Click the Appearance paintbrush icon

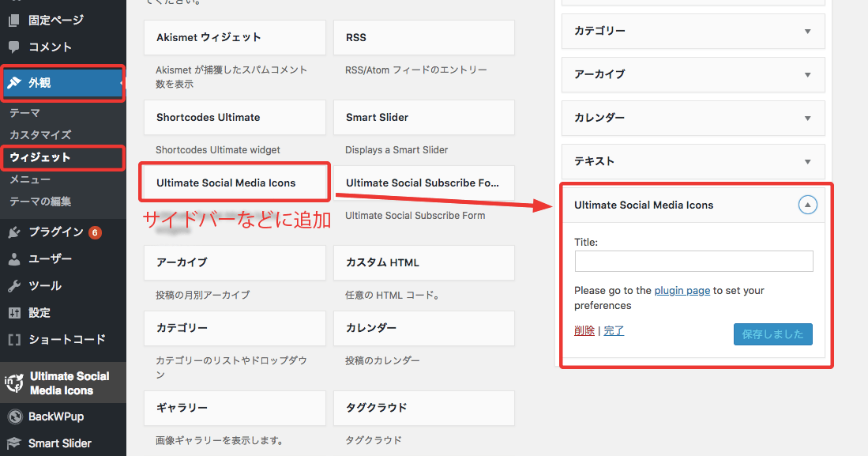click(x=14, y=82)
